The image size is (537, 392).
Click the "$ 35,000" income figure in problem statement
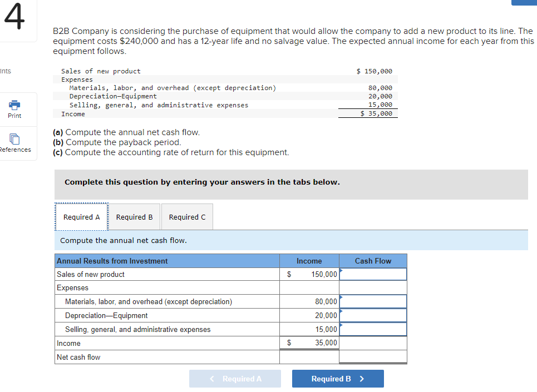376,113
